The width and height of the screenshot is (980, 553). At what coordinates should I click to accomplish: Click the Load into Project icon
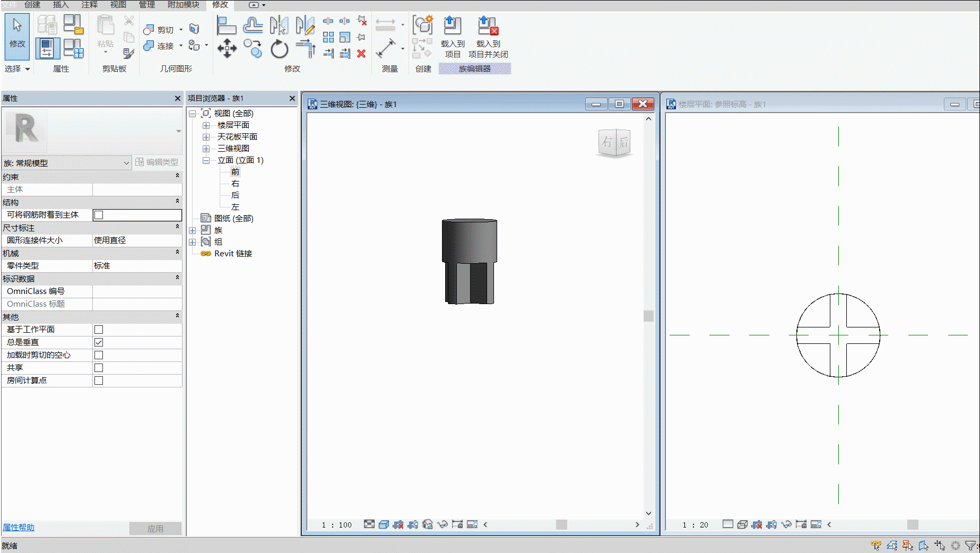pos(452,37)
